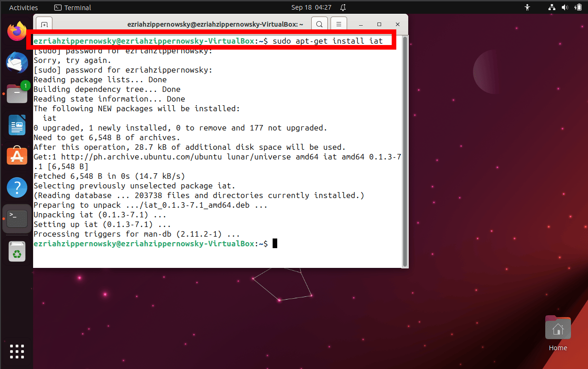Screen dimensions: 588x369
Task: Click the Terminal menu in the top bar
Action: (x=72, y=7)
